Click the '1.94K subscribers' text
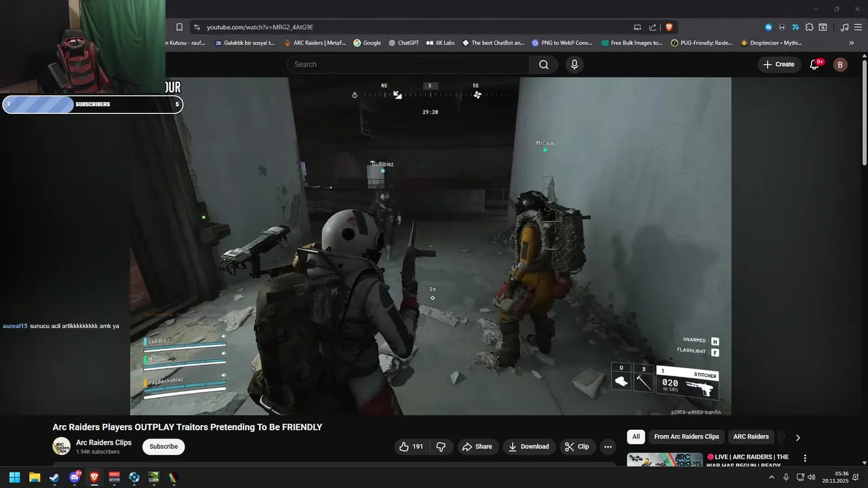This screenshot has height=488, width=868. (x=98, y=452)
